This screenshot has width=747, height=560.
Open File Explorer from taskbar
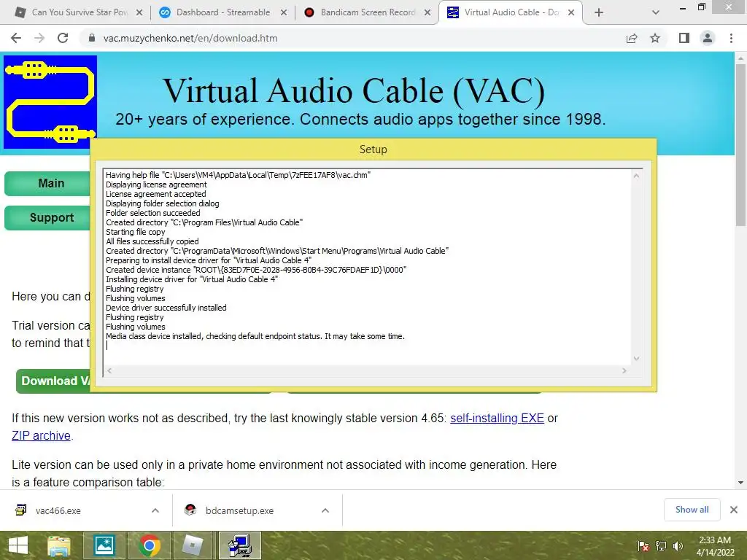pos(59,545)
